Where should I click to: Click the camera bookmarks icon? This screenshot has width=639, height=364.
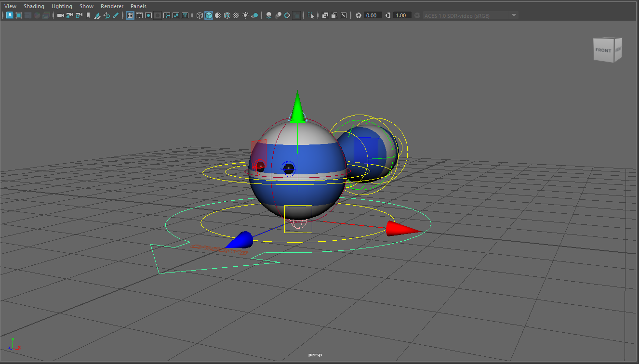pos(88,15)
